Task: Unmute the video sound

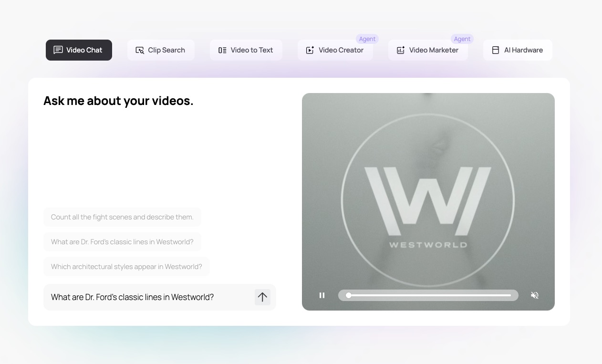Action: [535, 295]
